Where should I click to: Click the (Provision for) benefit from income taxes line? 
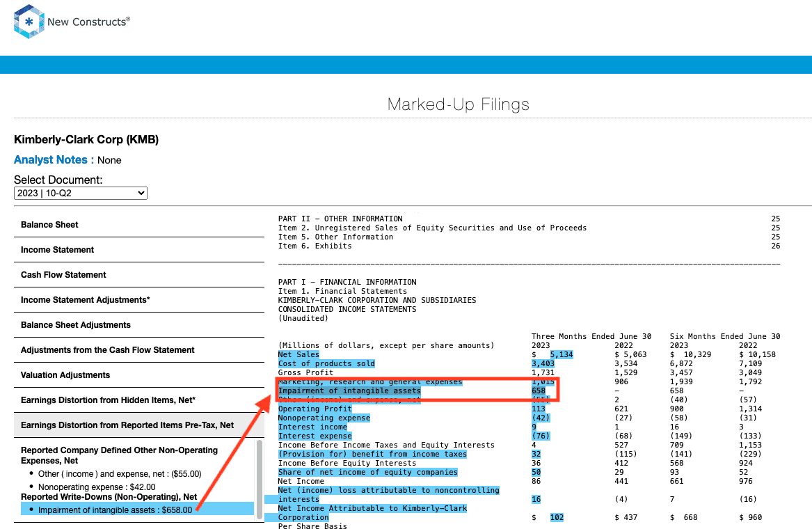point(372,455)
